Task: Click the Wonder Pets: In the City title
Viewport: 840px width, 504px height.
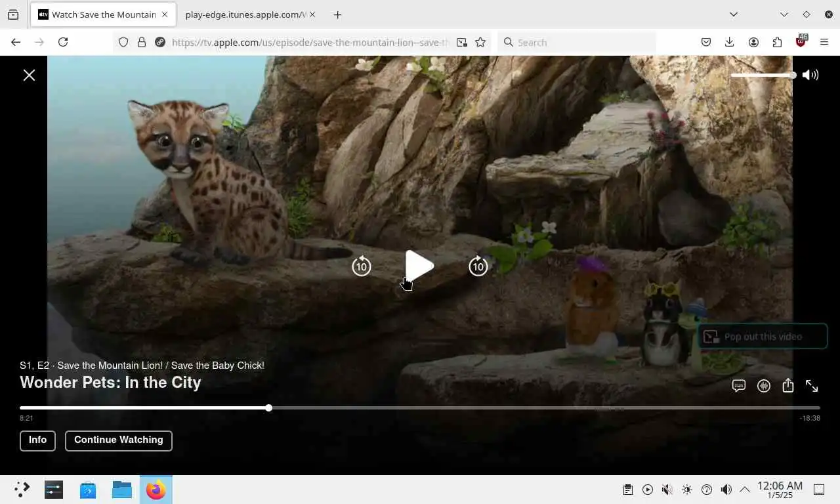Action: pyautogui.click(x=110, y=383)
